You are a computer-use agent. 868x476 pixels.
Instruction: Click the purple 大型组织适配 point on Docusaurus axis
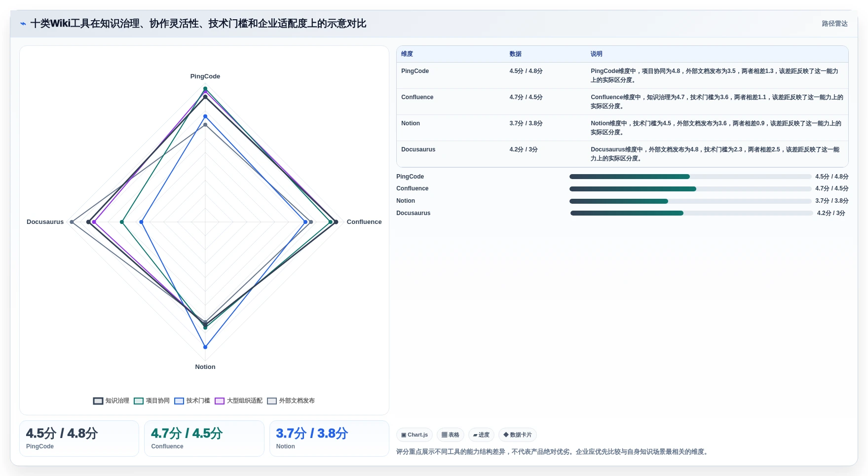pyautogui.click(x=94, y=222)
